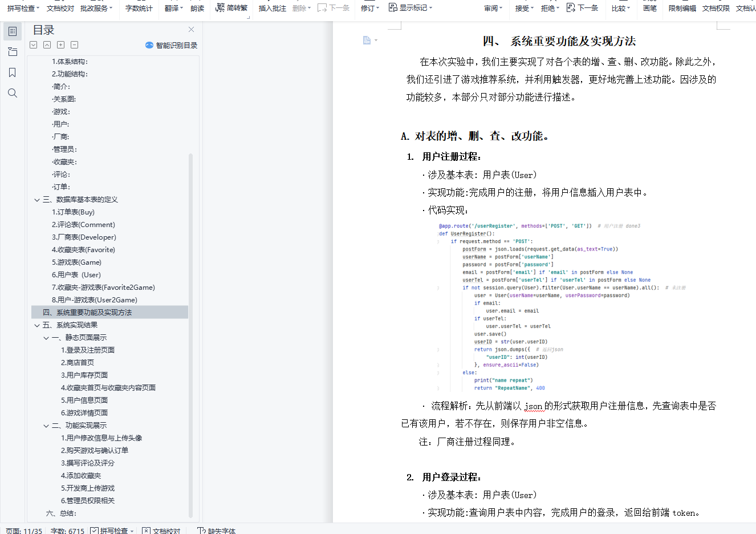
Task: Click the 朗读 read aloud button
Action: pos(197,8)
